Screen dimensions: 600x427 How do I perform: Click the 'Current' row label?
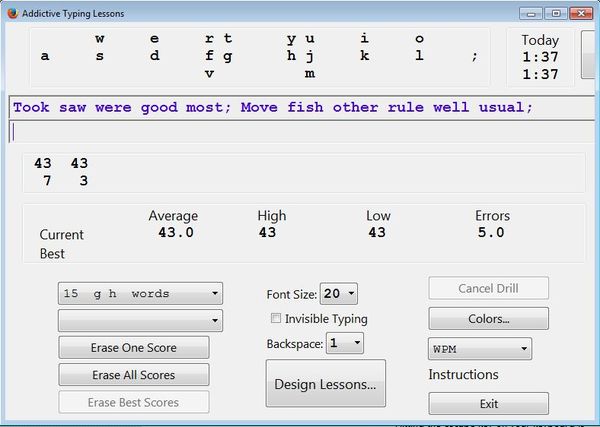[62, 235]
